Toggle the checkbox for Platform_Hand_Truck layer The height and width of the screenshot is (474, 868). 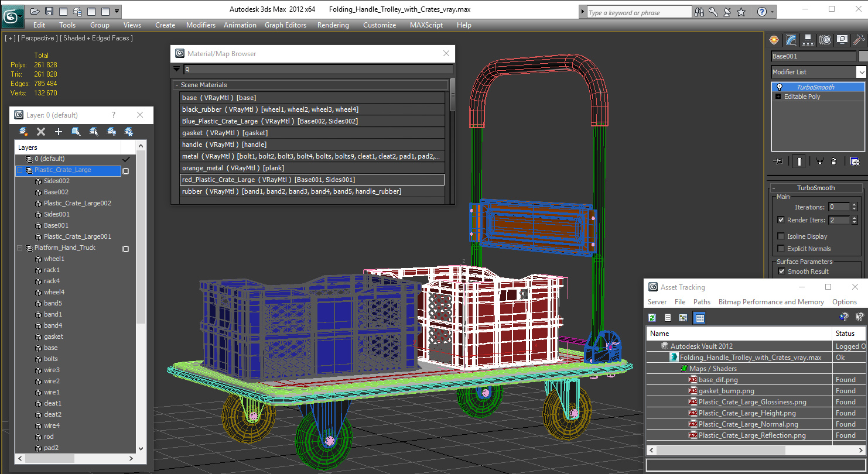click(x=125, y=249)
